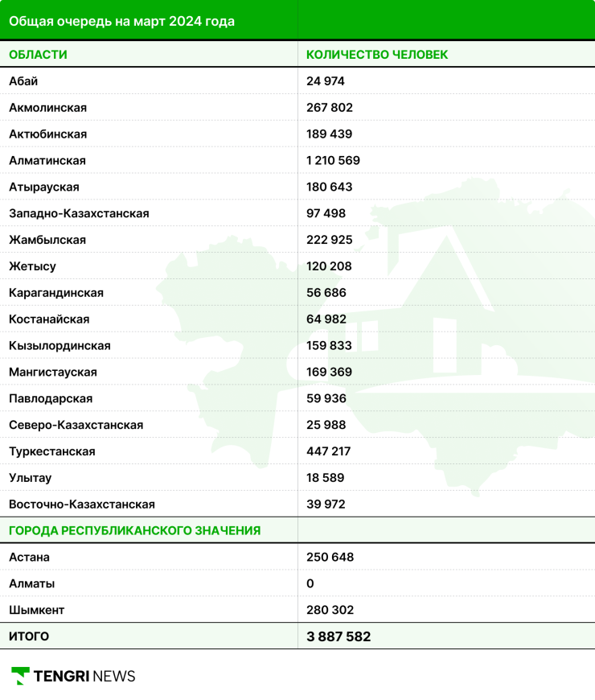
Task: Click the Карагандинская region name
Action: (x=56, y=293)
